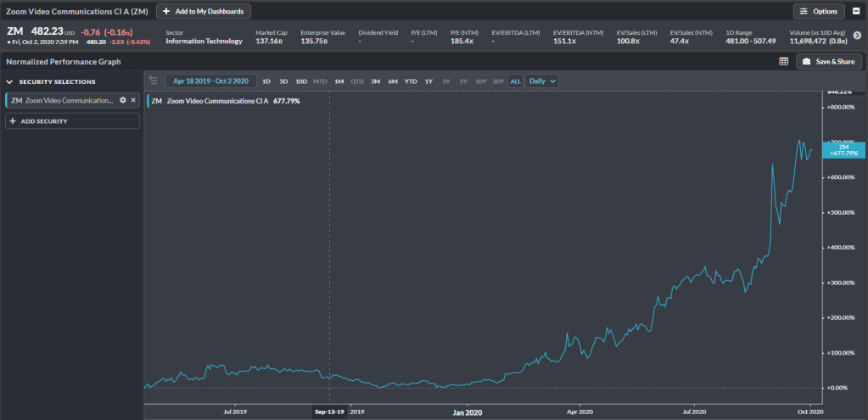Click the camera icon in Save & Share
The image size is (868, 420).
pos(806,61)
